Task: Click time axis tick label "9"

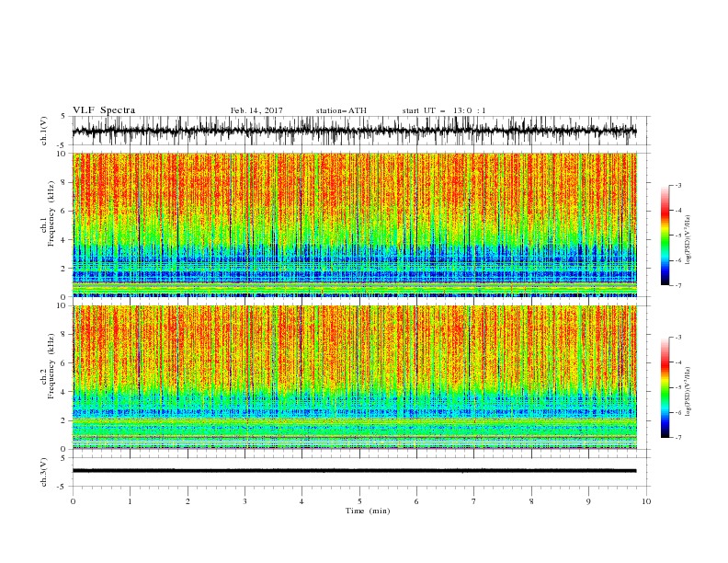Action: point(588,501)
